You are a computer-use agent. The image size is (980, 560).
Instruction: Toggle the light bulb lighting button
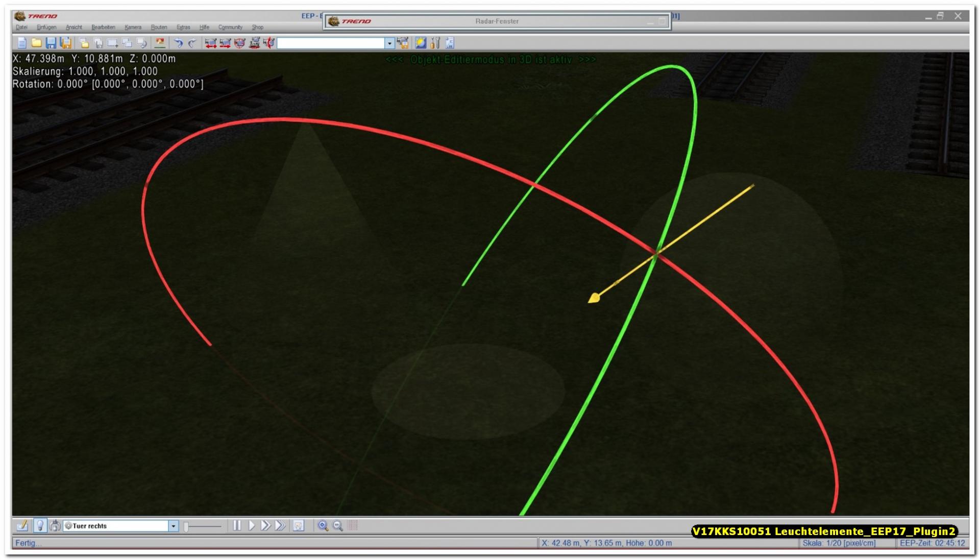[x=39, y=525]
